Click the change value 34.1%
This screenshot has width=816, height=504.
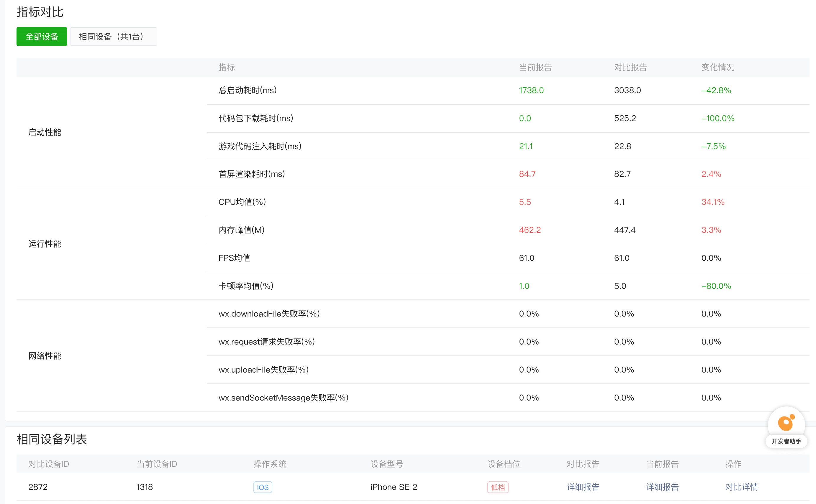[713, 202]
